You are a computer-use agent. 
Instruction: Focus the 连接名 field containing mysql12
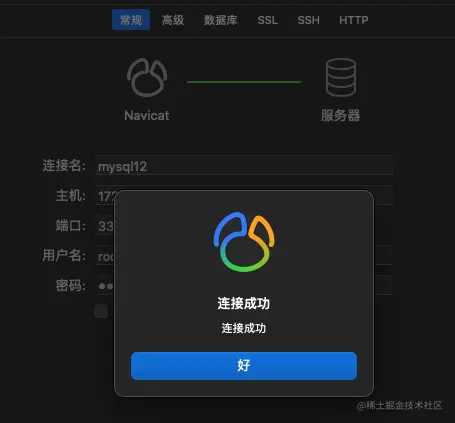[244, 165]
